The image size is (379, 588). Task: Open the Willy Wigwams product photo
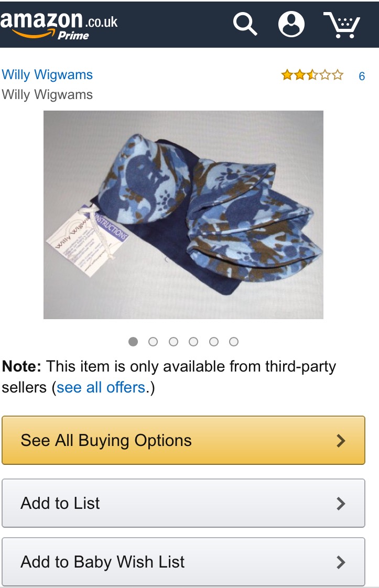point(183,215)
